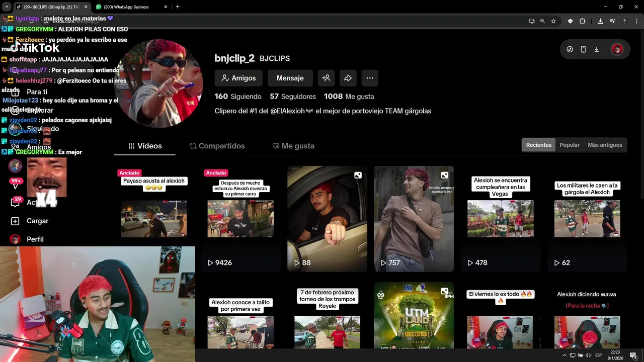Open video Los militares le caen
This screenshot has height=362, width=644.
tap(587, 219)
